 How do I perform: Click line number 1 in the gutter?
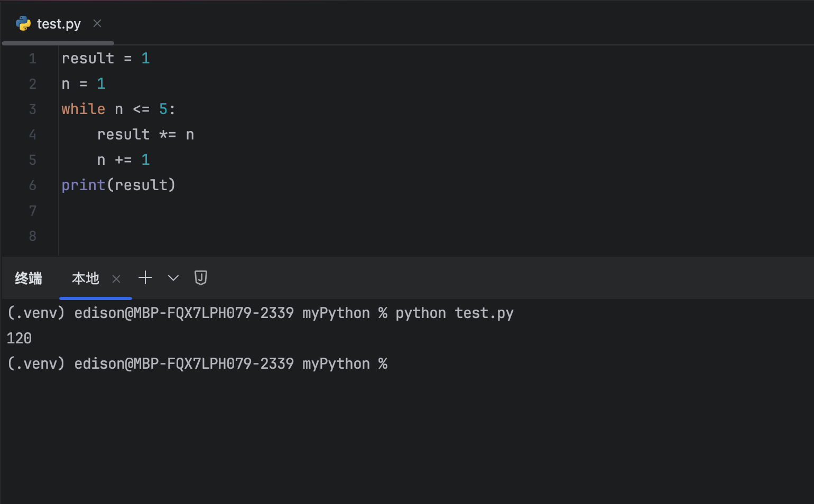[x=33, y=59]
